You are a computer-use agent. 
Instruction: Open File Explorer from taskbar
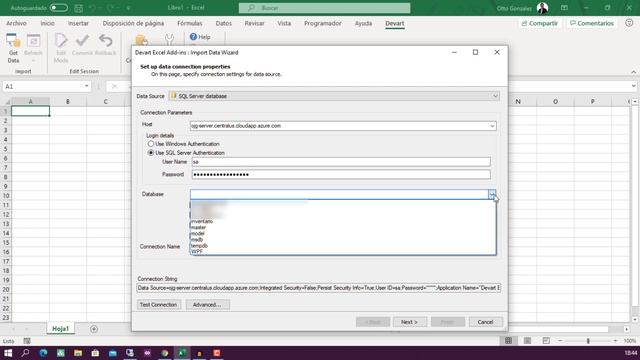[78, 353]
